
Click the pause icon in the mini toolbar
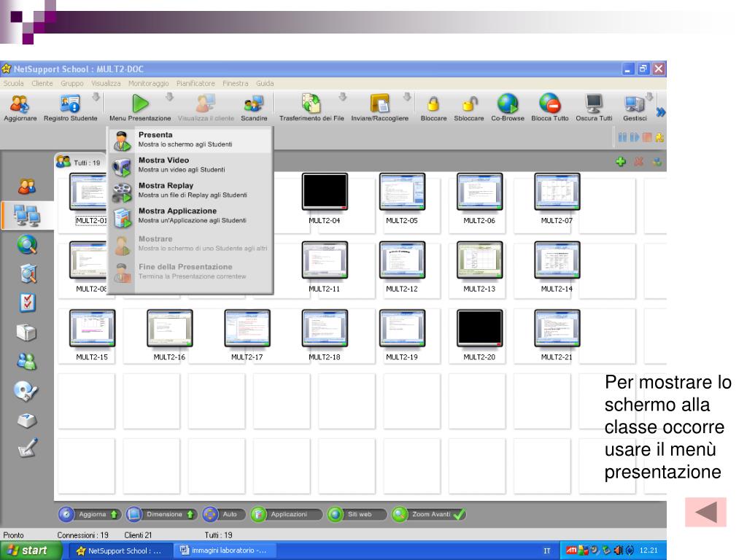pos(622,138)
